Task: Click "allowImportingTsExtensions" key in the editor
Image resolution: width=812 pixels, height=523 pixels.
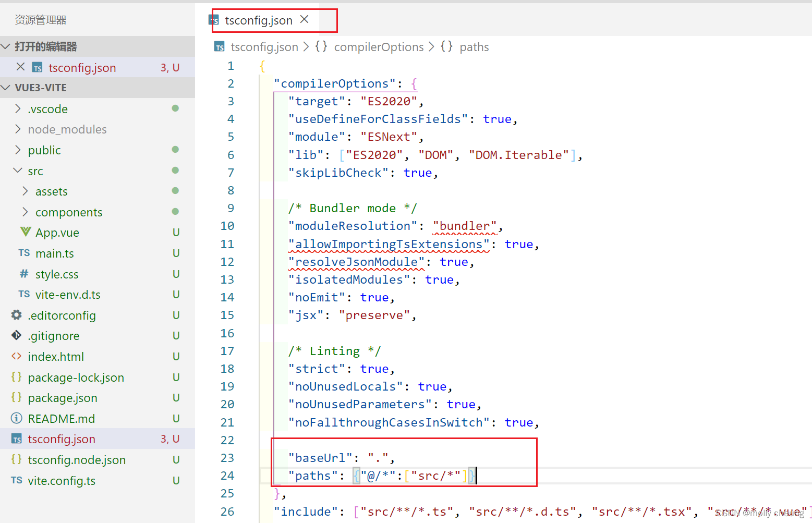Action: tap(389, 244)
